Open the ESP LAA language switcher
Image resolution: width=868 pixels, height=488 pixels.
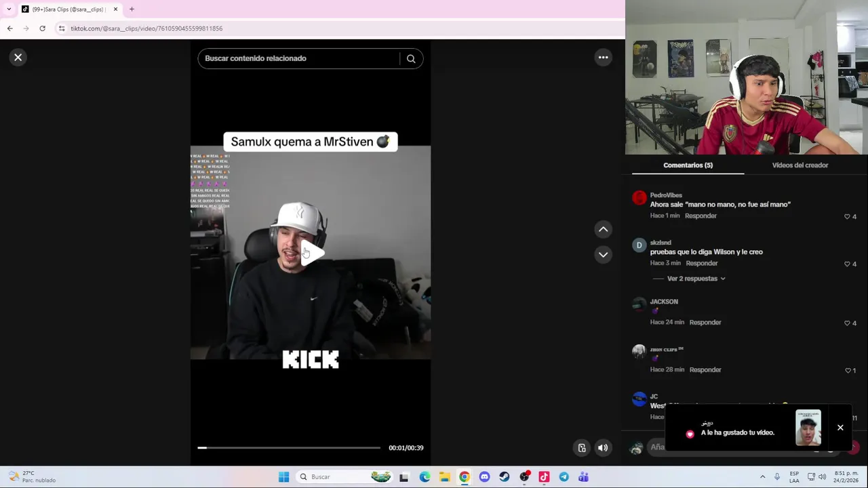[794, 477]
